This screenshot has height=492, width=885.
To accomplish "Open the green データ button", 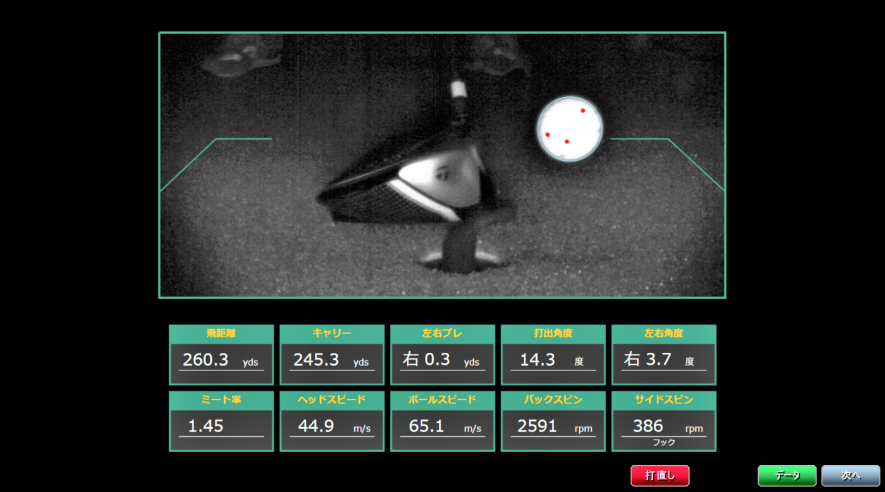I will tap(787, 475).
